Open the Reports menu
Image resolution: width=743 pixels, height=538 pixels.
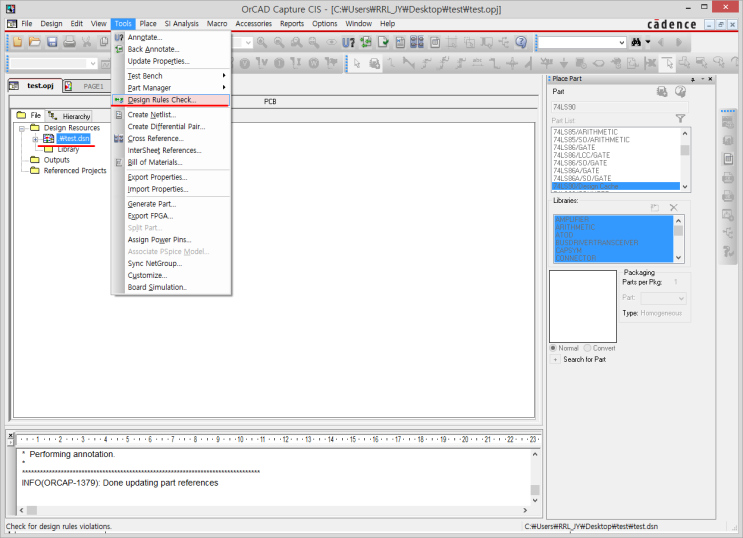(292, 24)
